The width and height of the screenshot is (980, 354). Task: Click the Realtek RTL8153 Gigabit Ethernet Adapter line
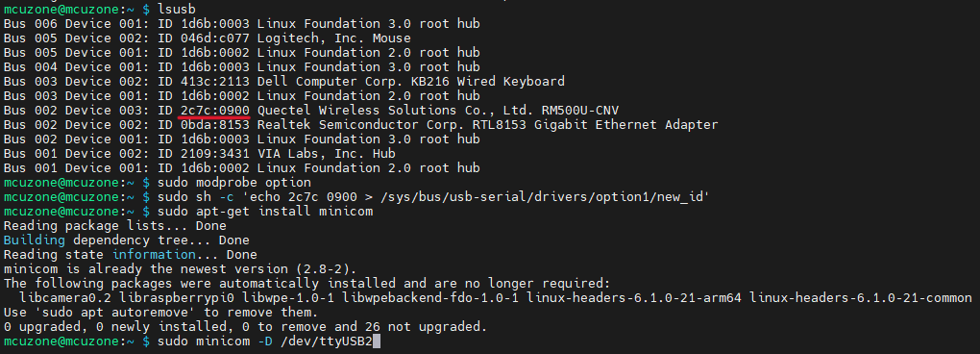pos(360,124)
